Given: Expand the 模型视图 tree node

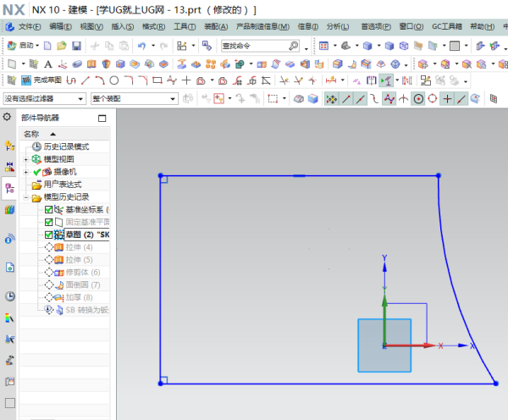Looking at the screenshot, I should click(26, 159).
